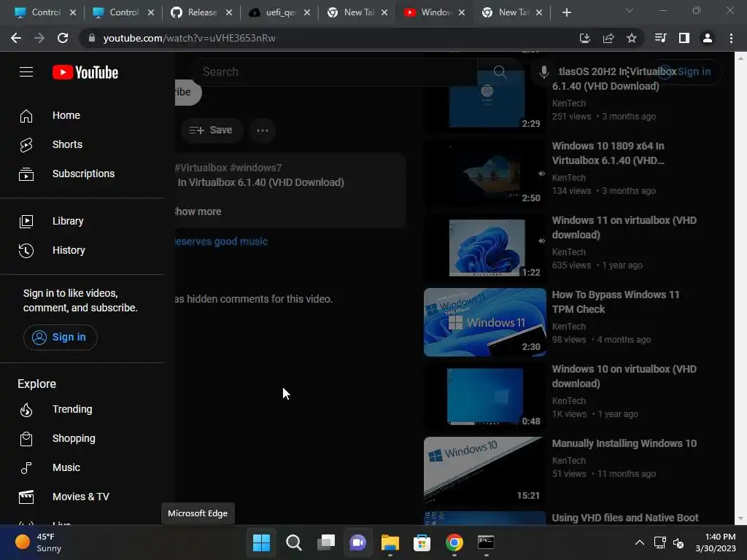Click the YouTube logo
Screen dimensions: 747x560
click(x=85, y=72)
